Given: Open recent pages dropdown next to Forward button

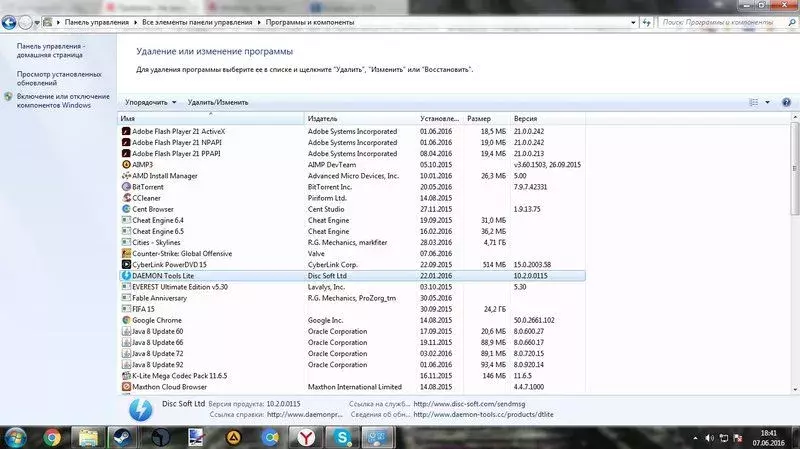Looking at the screenshot, I should tap(37, 23).
